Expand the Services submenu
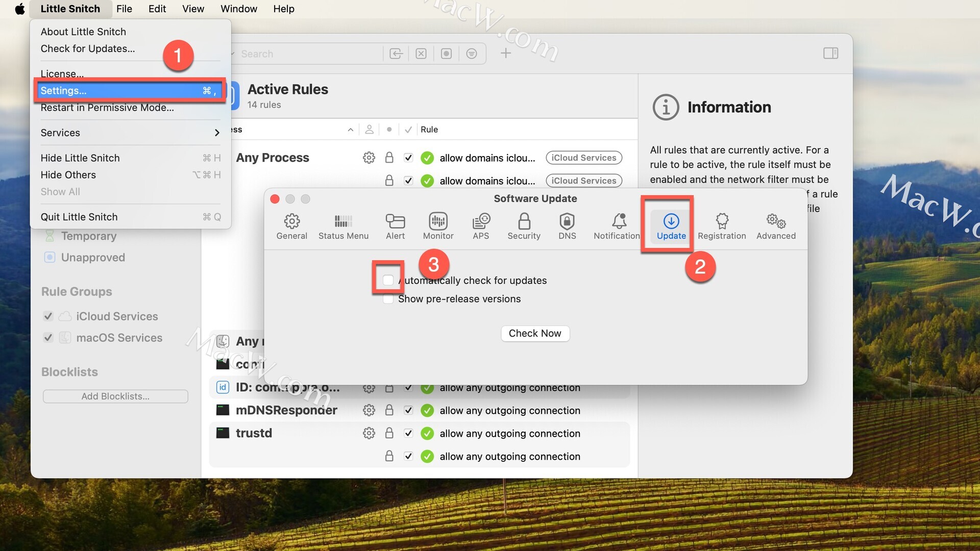The height and width of the screenshot is (551, 980). pos(130,133)
